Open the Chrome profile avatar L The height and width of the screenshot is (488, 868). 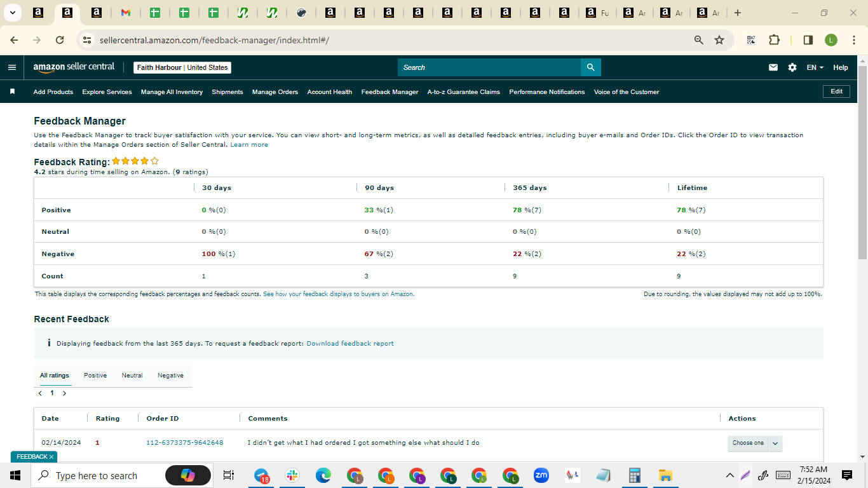click(x=831, y=40)
